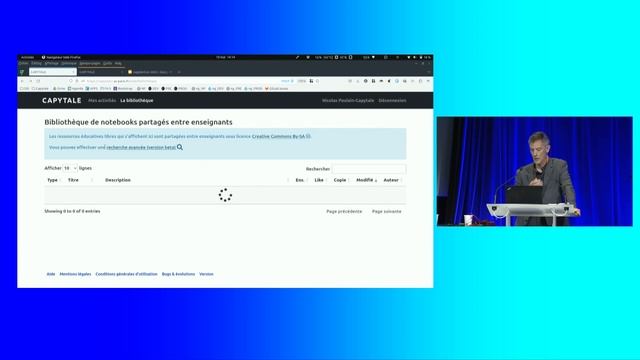Viewport: 640px width, 360px height.
Task: Switch to the second Capytale browser tab
Action: [101, 72]
